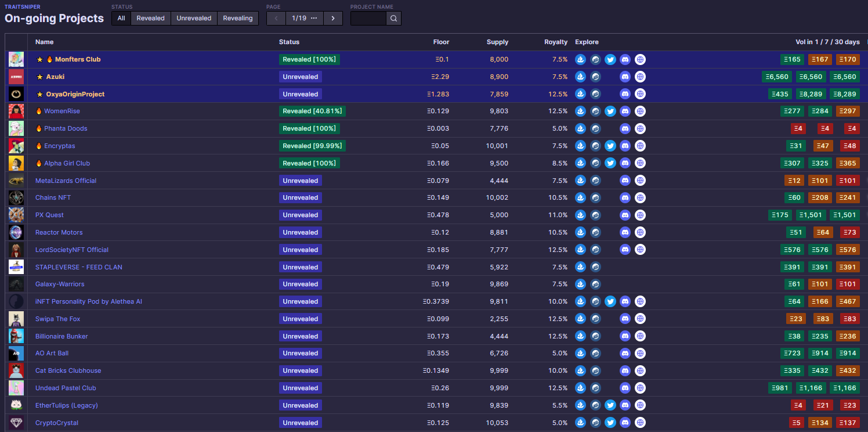Image resolution: width=868 pixels, height=432 pixels.
Task: Open the Discord icon for Billionaire Bunker
Action: click(625, 336)
